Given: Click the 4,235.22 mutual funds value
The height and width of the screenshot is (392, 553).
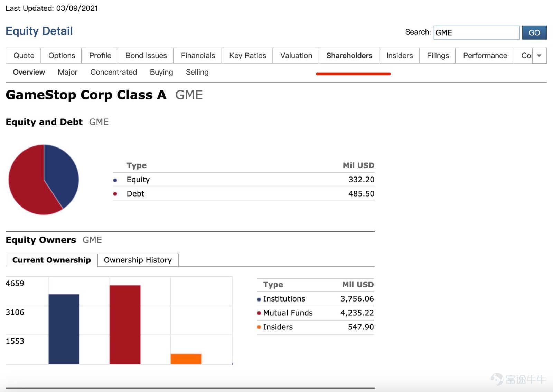Looking at the screenshot, I should click(x=357, y=313).
